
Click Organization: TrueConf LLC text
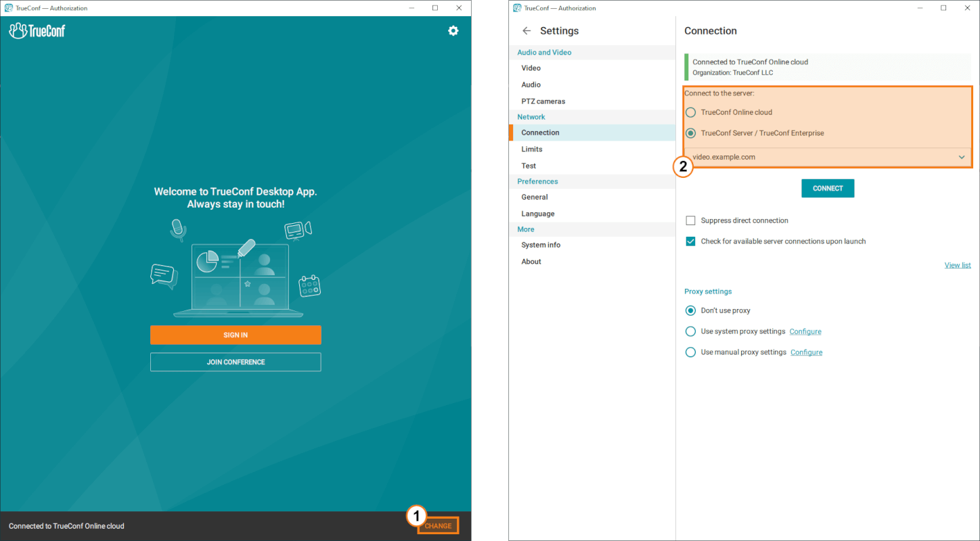(x=732, y=72)
